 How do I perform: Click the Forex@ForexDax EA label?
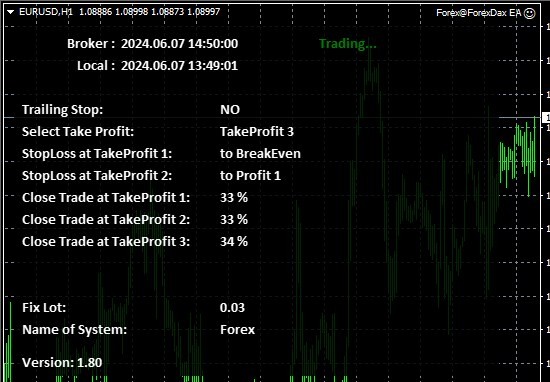point(479,13)
